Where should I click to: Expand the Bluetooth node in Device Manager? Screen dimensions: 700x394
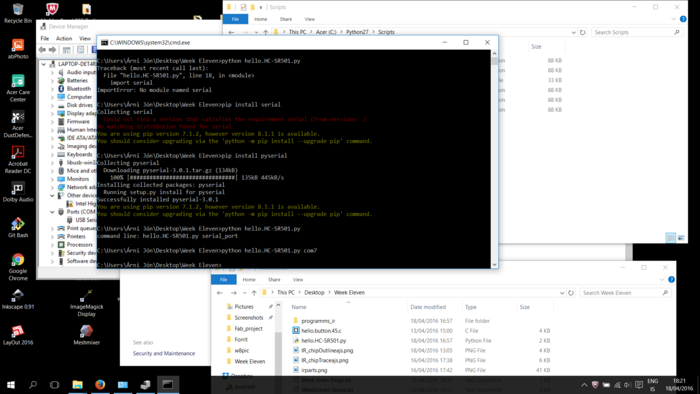point(52,89)
